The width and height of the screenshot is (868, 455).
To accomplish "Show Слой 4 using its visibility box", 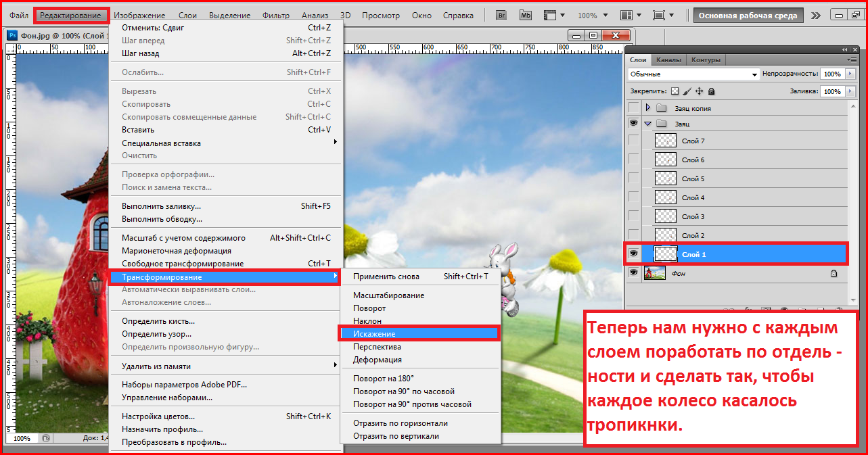I will [x=633, y=197].
